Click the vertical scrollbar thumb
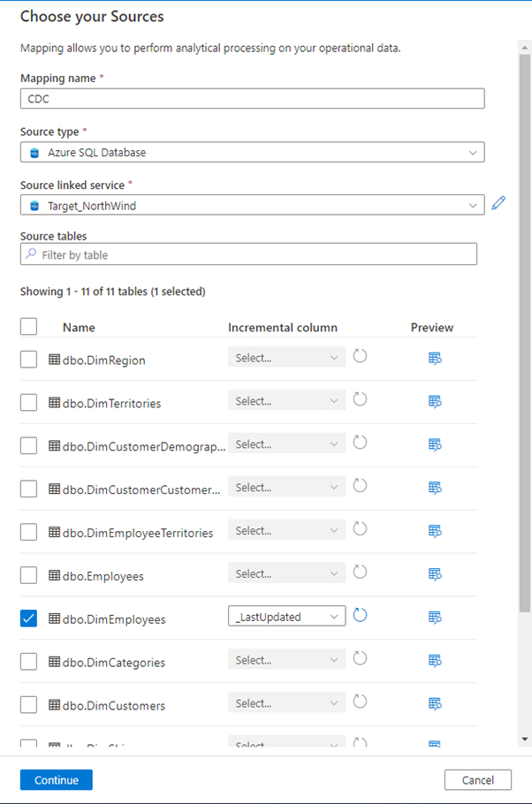532x804 pixels. 524,333
